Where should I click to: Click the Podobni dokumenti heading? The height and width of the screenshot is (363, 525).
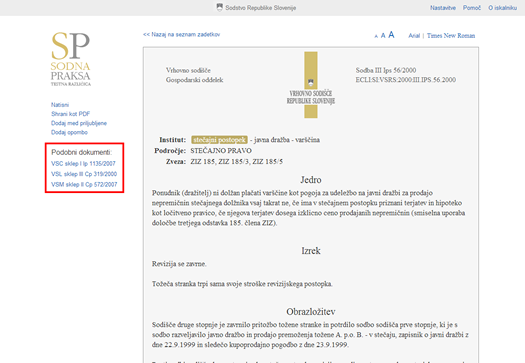(81, 152)
